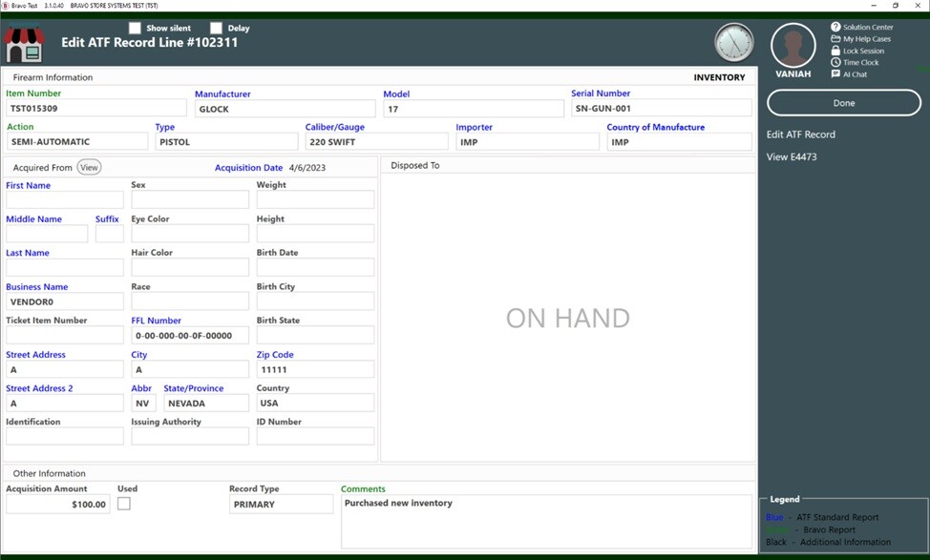Image resolution: width=930 pixels, height=560 pixels.
Task: Open AI Chat
Action: [849, 74]
